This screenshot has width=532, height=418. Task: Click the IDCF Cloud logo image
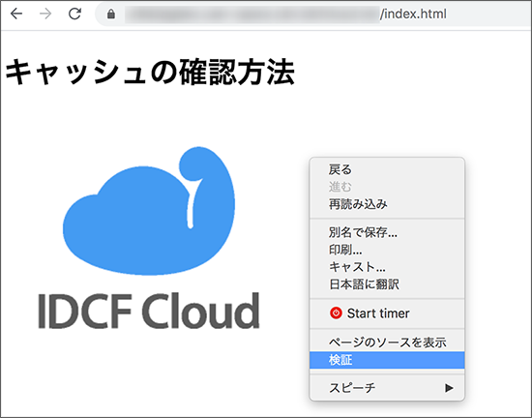tap(149, 237)
